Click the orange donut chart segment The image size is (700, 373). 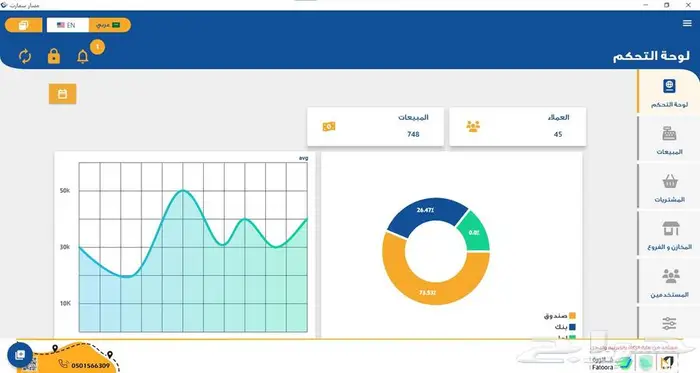point(427,293)
